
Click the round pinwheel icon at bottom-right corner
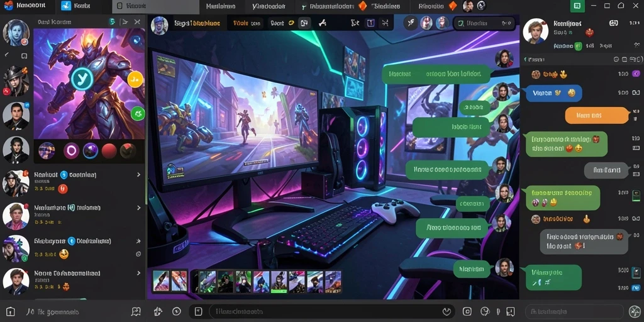[x=635, y=311]
